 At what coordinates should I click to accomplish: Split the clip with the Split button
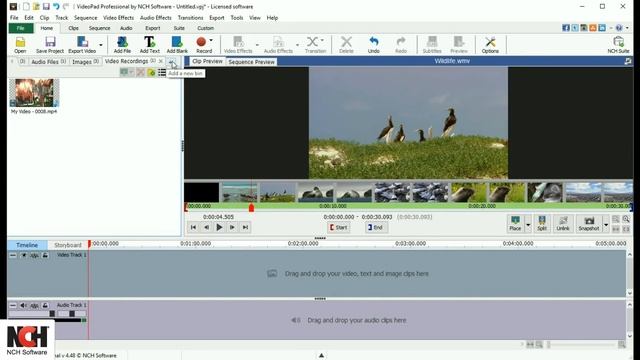[542, 223]
